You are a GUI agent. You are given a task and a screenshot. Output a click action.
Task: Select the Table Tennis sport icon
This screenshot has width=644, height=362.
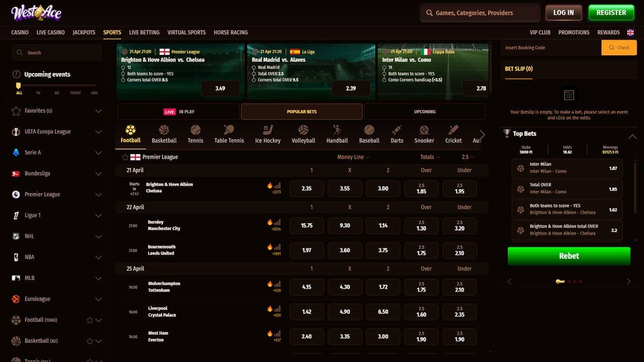click(x=229, y=130)
